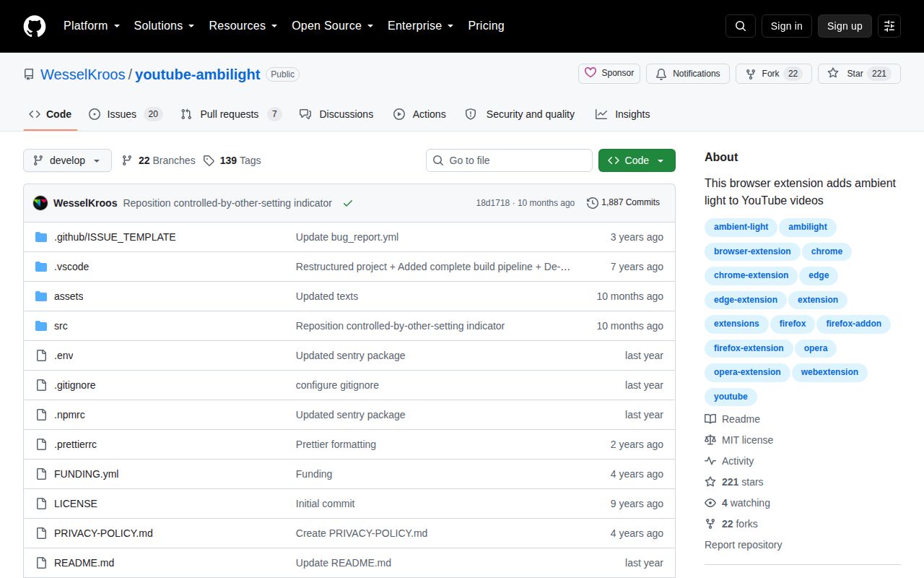
Task: Open the PRIVACY-POLICY.md file
Action: pos(103,533)
